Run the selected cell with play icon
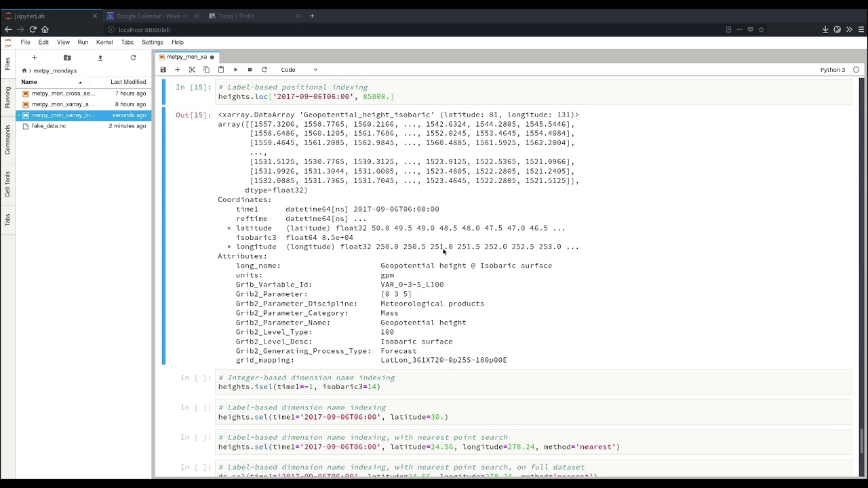868x488 pixels. [235, 70]
